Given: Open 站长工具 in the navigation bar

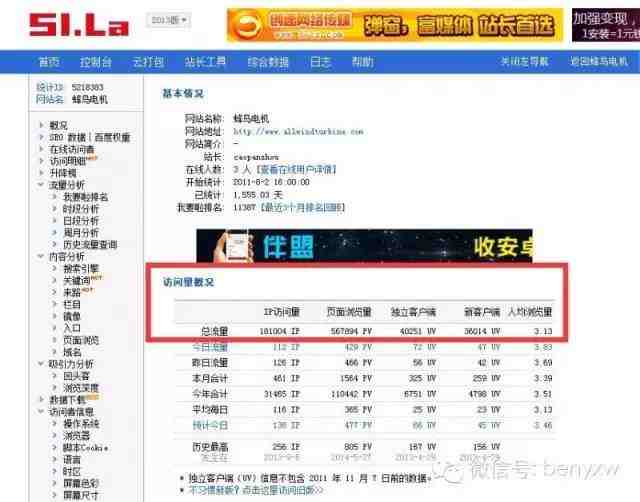Looking at the screenshot, I should coord(205,62).
